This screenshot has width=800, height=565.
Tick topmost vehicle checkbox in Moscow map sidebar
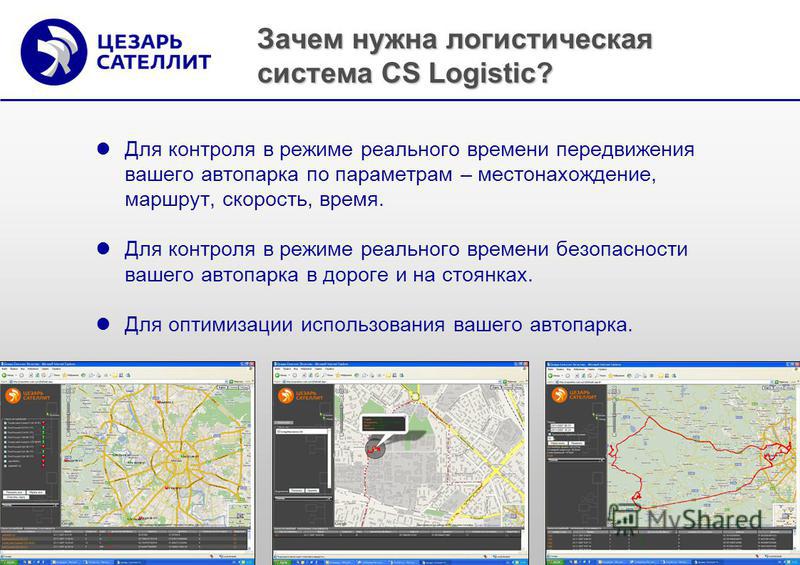click(5, 423)
